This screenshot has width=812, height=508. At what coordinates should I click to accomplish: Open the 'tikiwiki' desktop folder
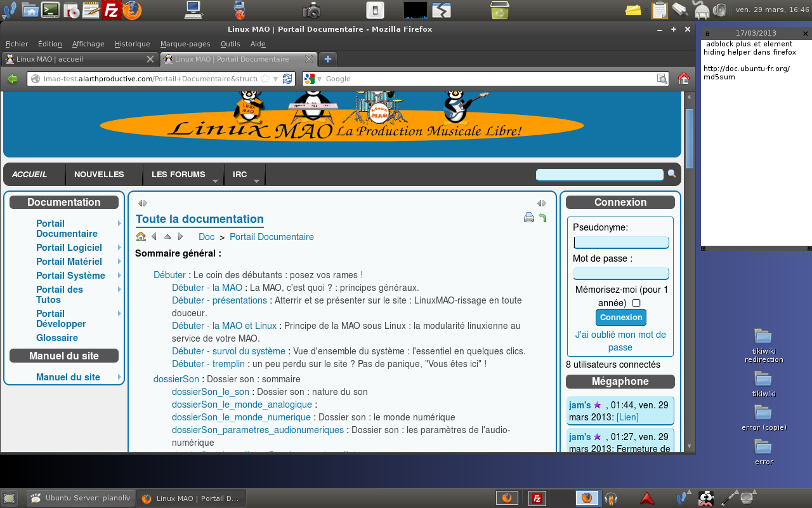click(x=764, y=384)
